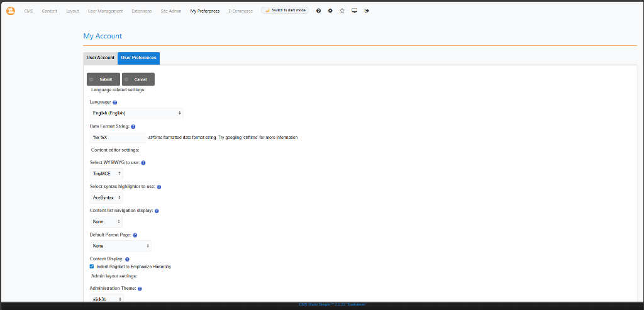The width and height of the screenshot is (644, 310).
Task: Click help icon beside Administration Theme
Action: click(x=140, y=289)
